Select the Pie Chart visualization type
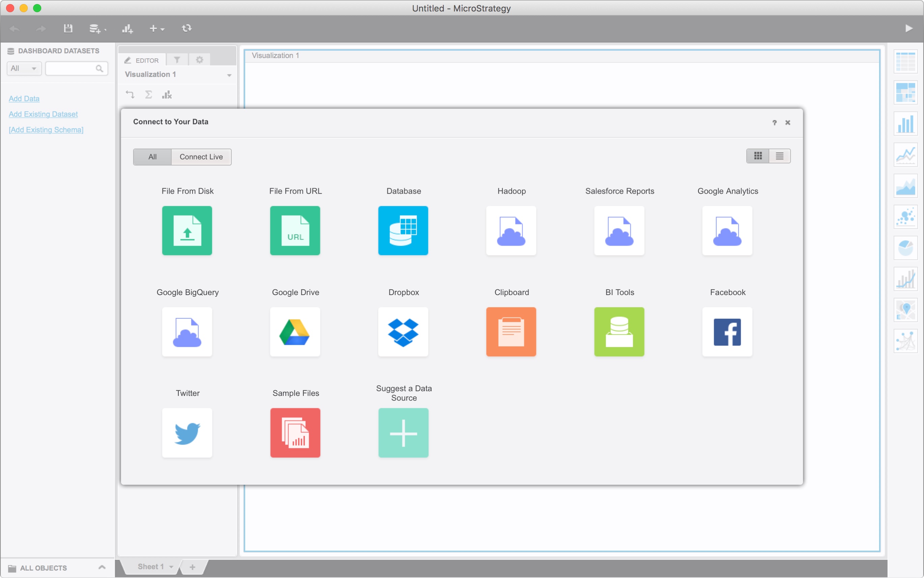 (905, 248)
